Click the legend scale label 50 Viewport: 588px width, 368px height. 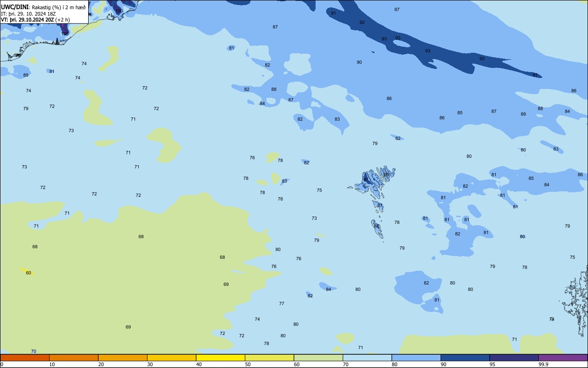point(248,364)
